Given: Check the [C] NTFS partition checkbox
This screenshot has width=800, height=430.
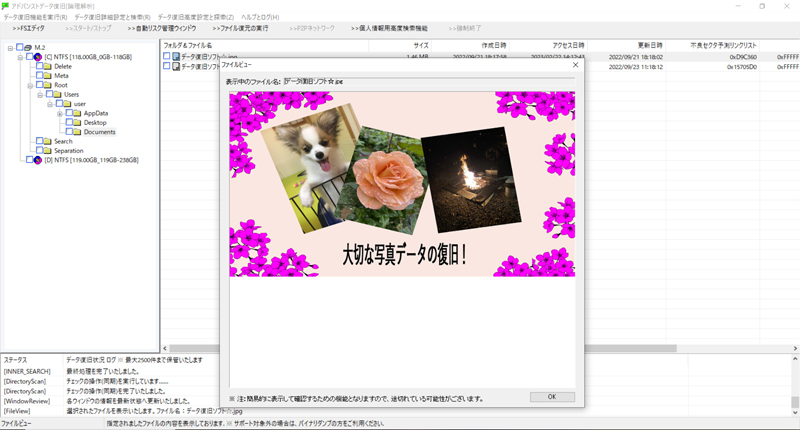Looking at the screenshot, I should pos(30,57).
